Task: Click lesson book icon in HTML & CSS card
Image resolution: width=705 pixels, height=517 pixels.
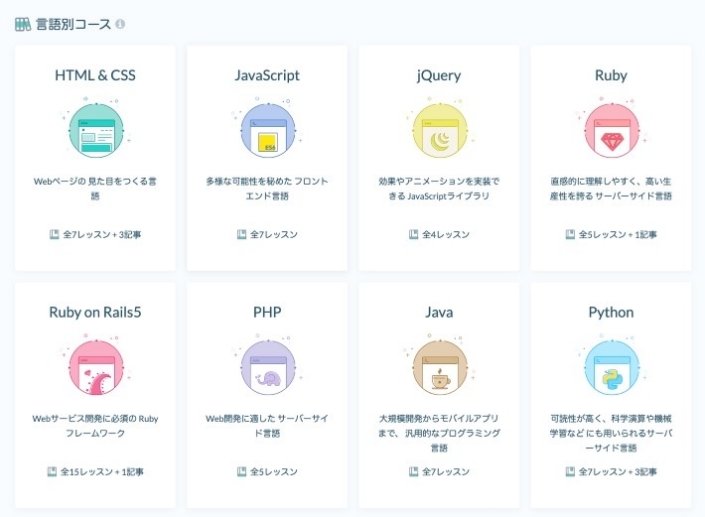Action: tap(54, 234)
